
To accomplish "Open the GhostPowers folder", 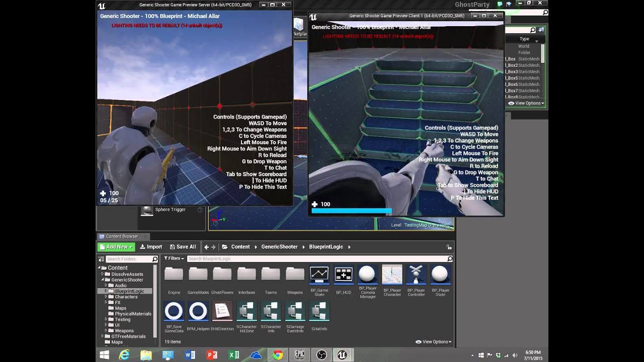I will 222,280.
